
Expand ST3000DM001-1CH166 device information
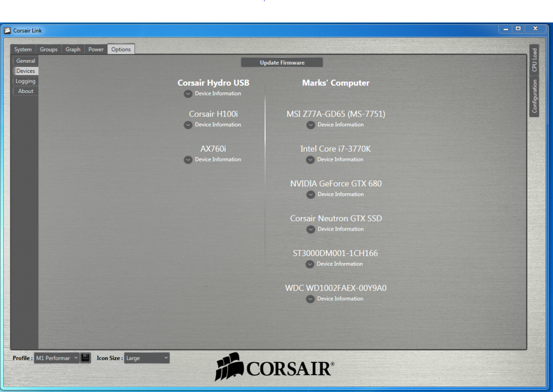[309, 264]
